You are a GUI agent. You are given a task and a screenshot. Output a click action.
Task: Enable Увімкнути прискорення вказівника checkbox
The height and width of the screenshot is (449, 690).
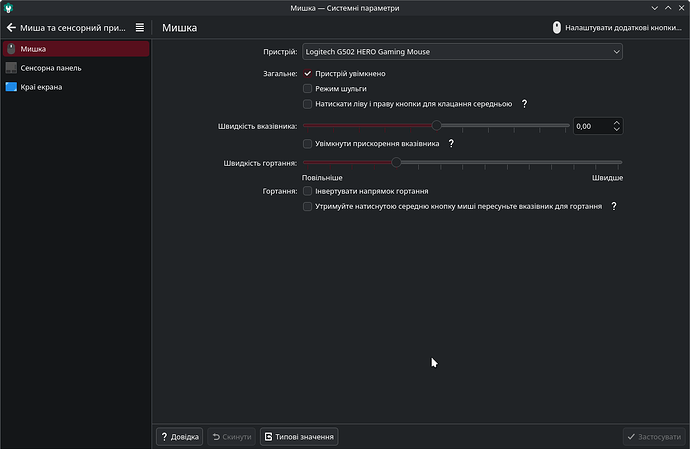tap(308, 144)
